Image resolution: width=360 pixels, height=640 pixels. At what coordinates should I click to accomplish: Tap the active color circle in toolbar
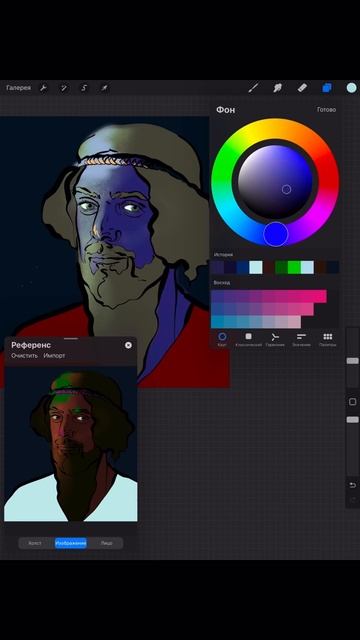pos(351,88)
